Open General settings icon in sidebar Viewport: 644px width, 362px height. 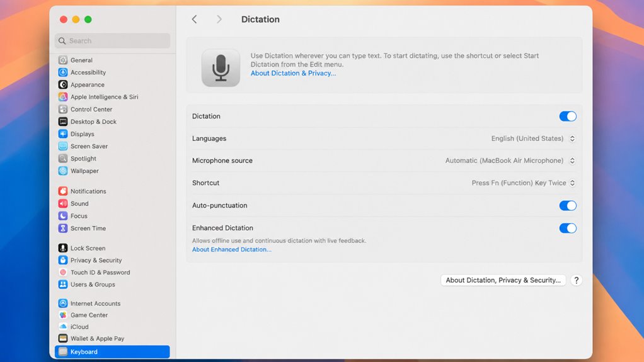pyautogui.click(x=63, y=60)
